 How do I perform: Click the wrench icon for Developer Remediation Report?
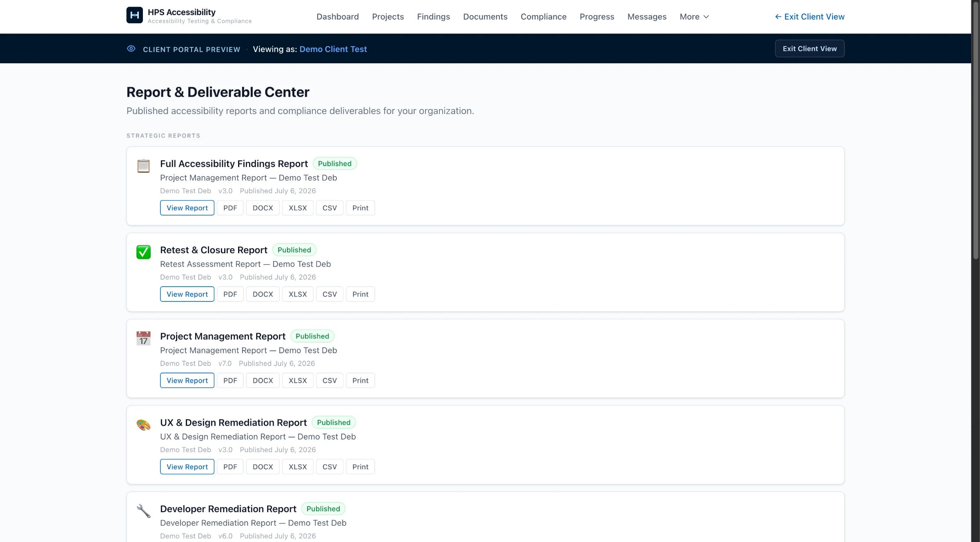click(x=143, y=511)
